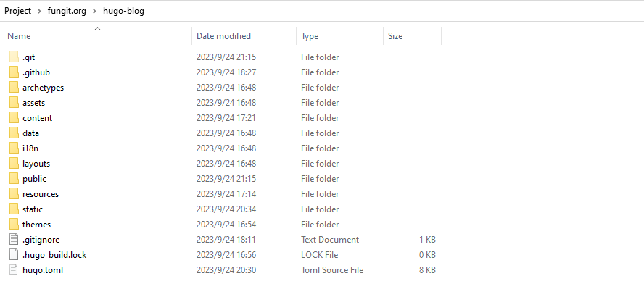Click the .git folder icon
The width and height of the screenshot is (644, 297).
click(14, 57)
